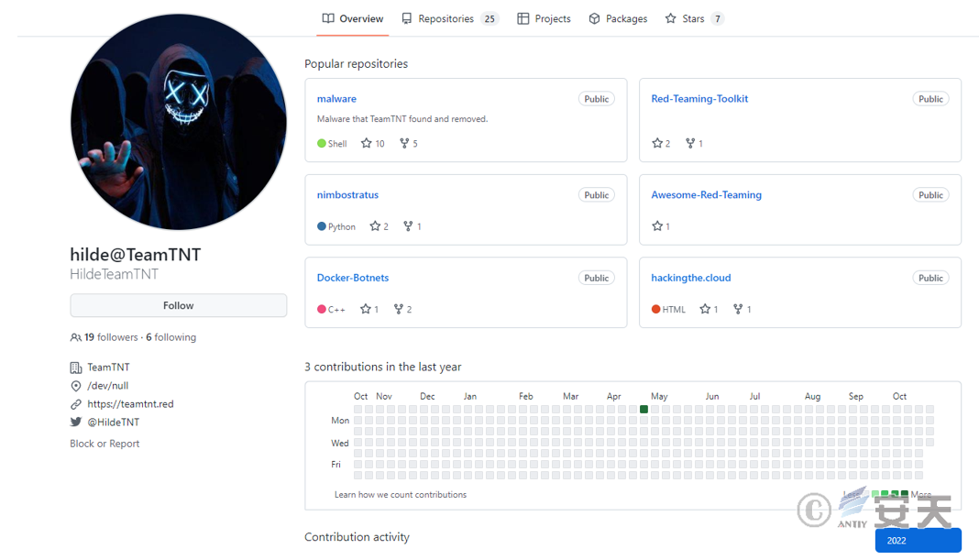Image resolution: width=979 pixels, height=560 pixels.
Task: Click the blue Python language dot
Action: [322, 226]
